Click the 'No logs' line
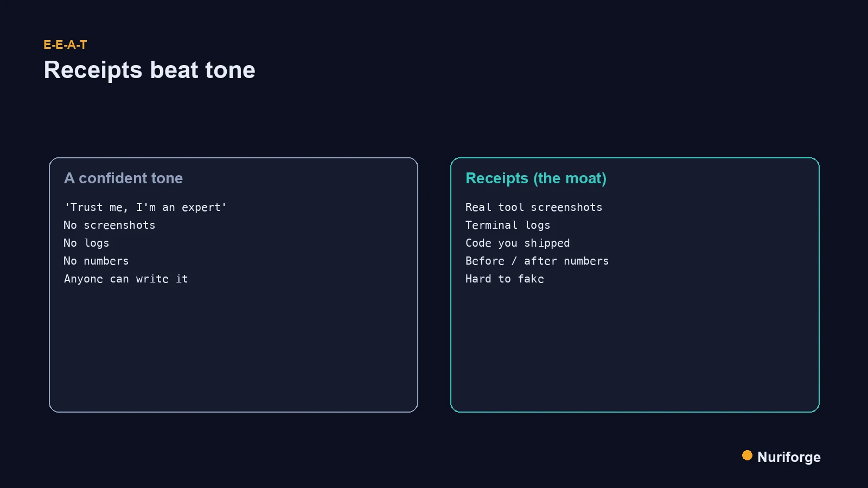This screenshot has width=868, height=488. 86,243
